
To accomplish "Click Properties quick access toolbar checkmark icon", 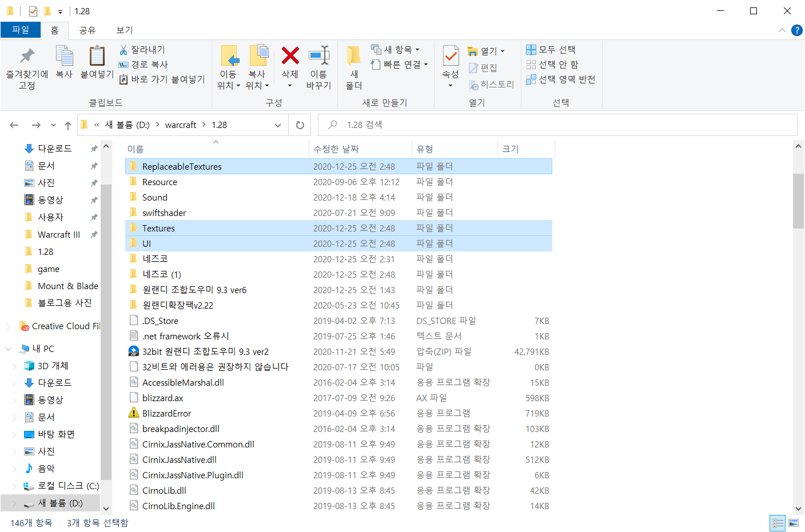I will click(33, 11).
